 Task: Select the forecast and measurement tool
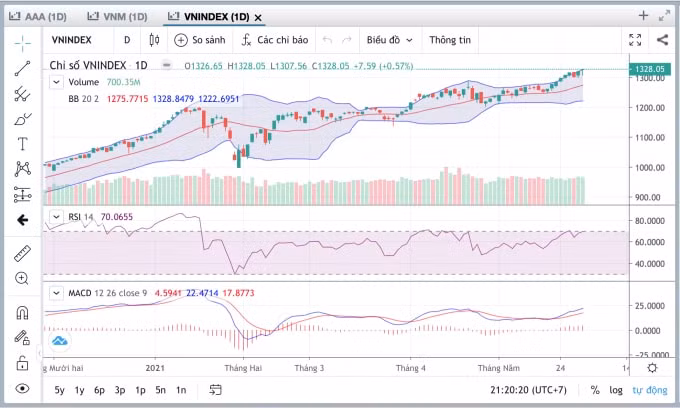(x=22, y=195)
